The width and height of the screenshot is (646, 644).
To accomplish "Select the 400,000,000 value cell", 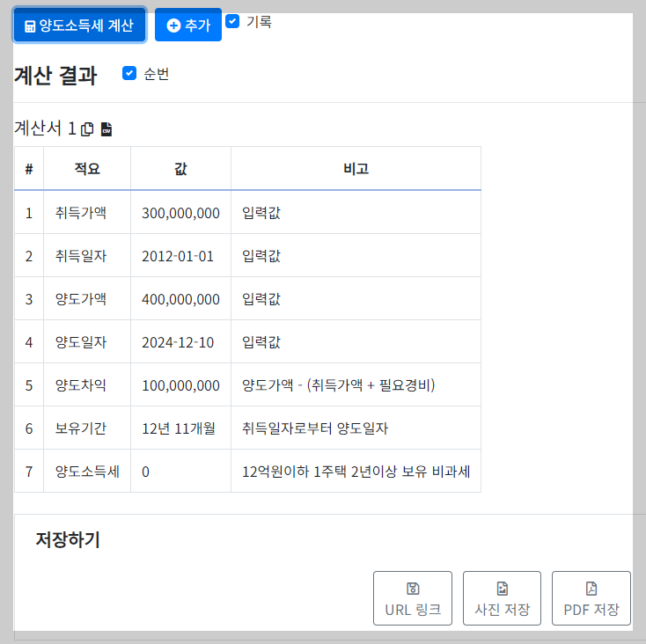I will [180, 299].
